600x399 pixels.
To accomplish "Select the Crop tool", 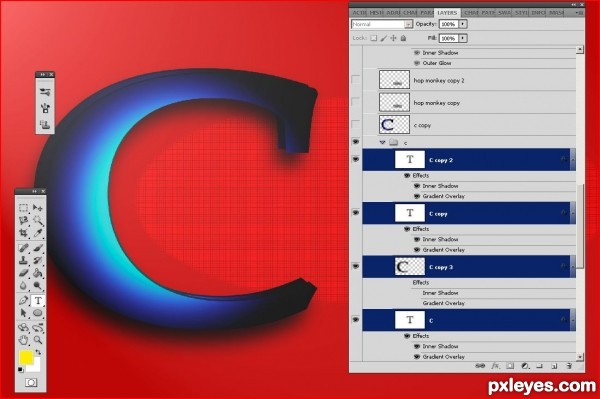I will click(x=24, y=233).
